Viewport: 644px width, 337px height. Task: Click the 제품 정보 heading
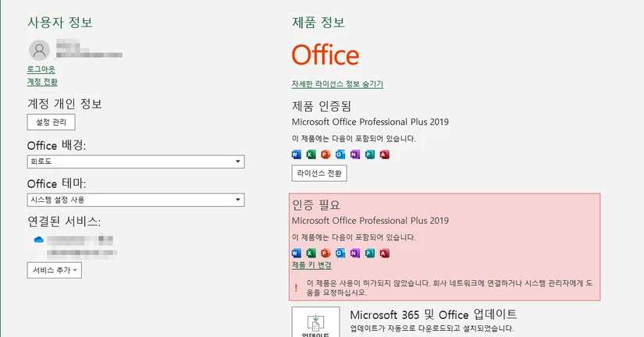318,22
